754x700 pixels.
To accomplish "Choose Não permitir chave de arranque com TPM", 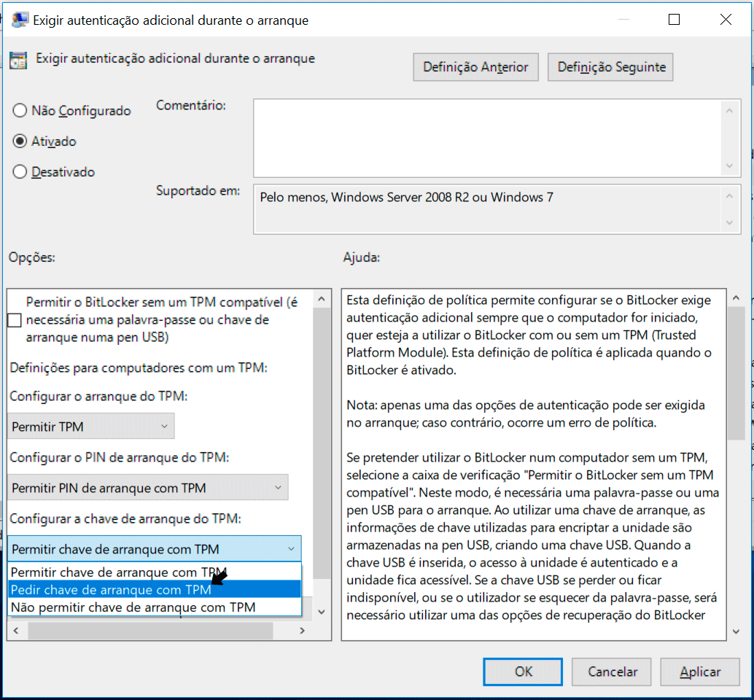I will (x=155, y=607).
